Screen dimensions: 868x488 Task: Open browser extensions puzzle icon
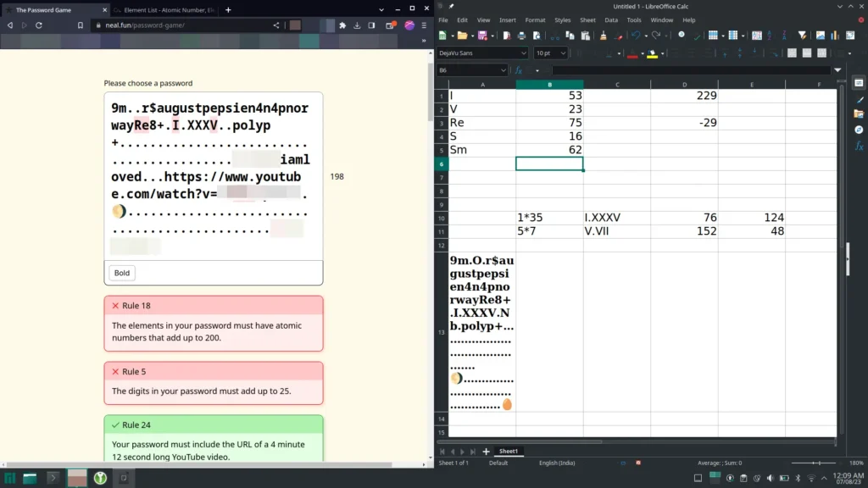[342, 25]
